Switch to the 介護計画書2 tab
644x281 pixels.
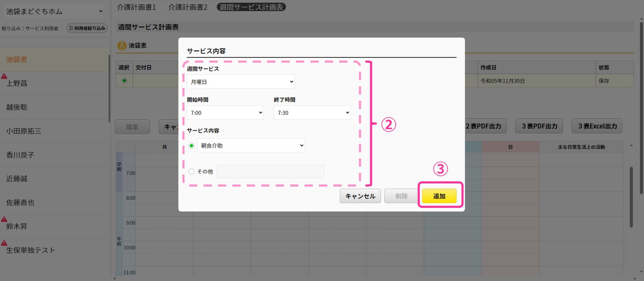(187, 7)
